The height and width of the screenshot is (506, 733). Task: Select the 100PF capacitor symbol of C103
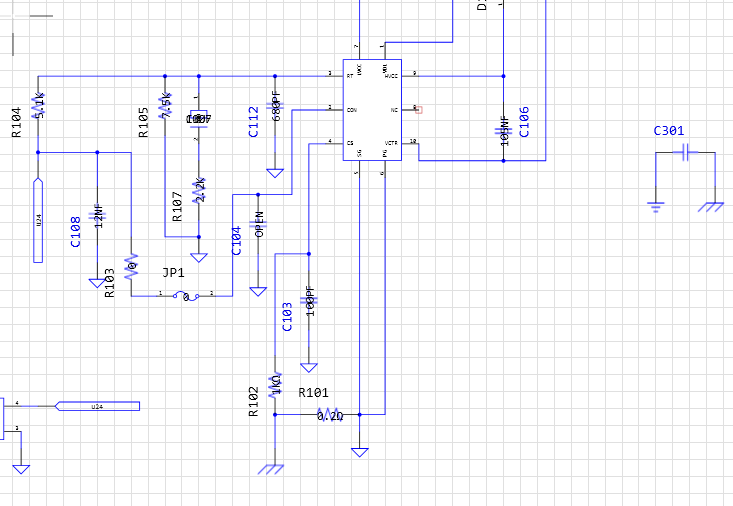tap(309, 301)
